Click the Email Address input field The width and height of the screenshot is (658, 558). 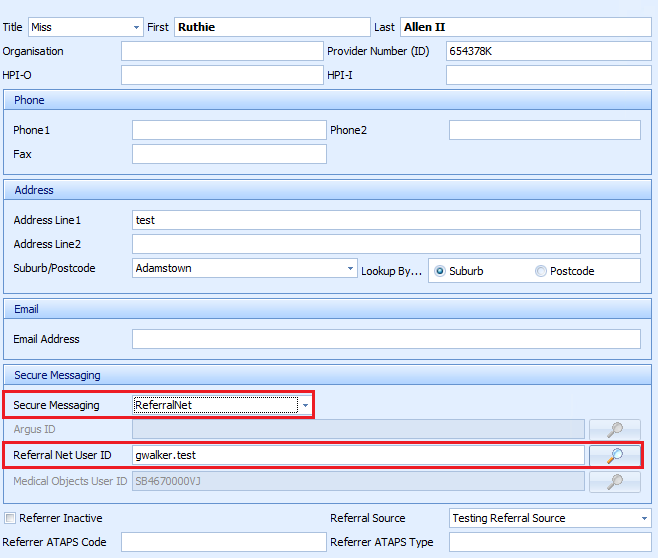(x=386, y=339)
